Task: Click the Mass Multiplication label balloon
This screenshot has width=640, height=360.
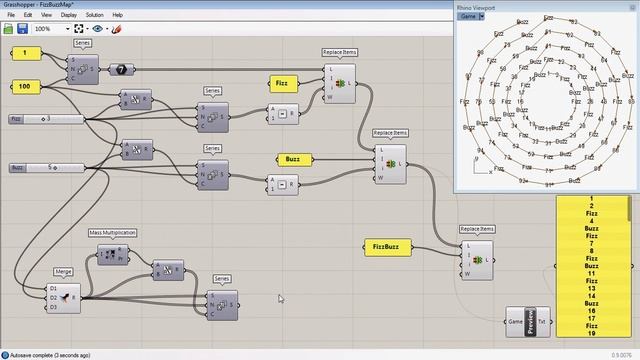Action: pos(113,233)
